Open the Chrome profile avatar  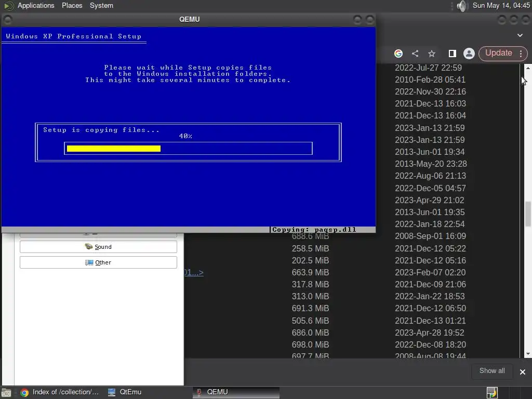tap(469, 54)
